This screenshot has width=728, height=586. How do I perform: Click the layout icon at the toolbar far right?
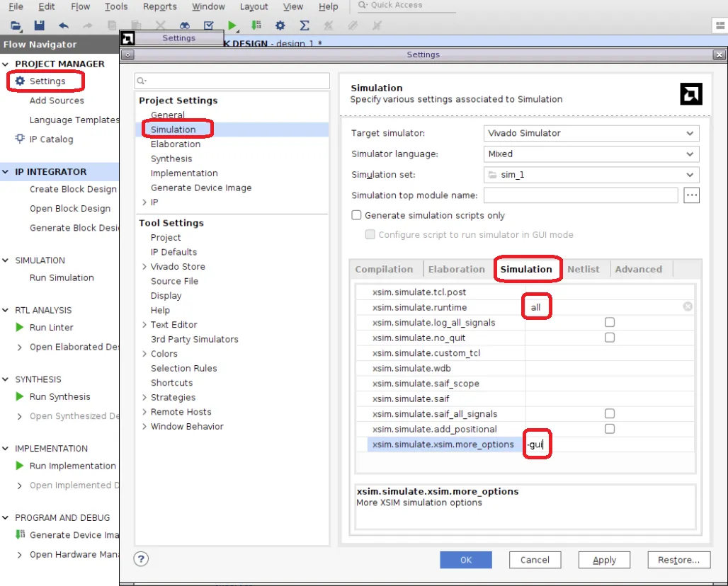click(720, 25)
